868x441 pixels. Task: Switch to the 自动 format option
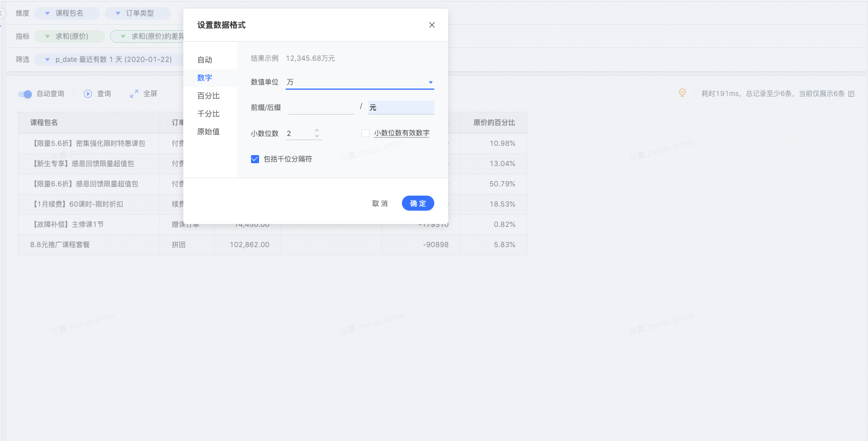point(205,60)
